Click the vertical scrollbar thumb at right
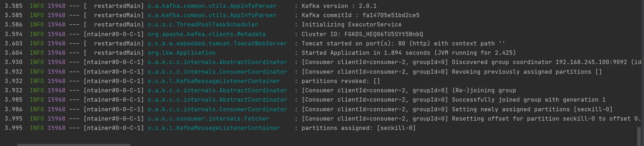 (x=639, y=136)
